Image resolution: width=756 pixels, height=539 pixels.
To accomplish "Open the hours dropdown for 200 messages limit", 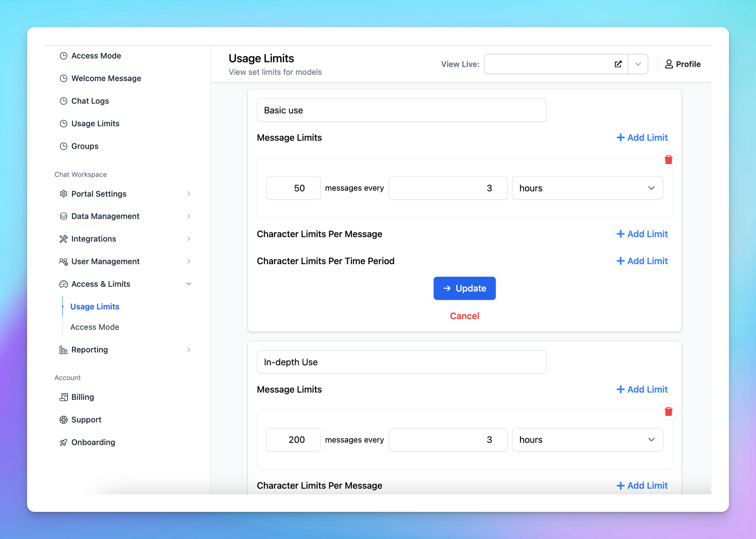I will click(588, 440).
